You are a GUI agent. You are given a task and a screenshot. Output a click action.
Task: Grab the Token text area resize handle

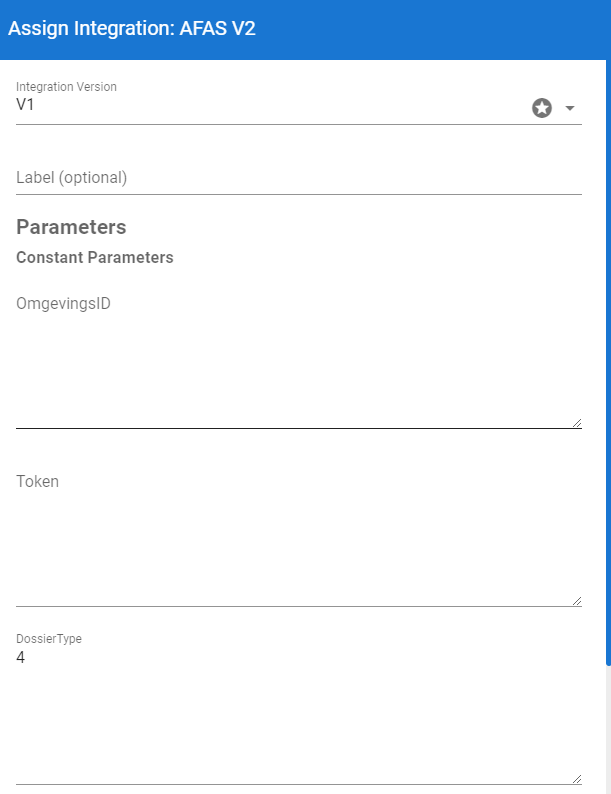(x=576, y=601)
